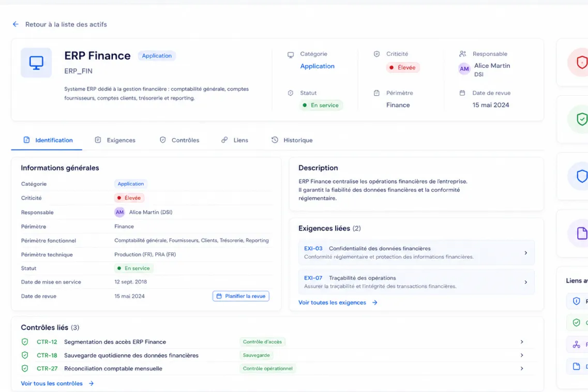Go to the Liens tab
Image resolution: width=588 pixels, height=392 pixels.
(235, 140)
